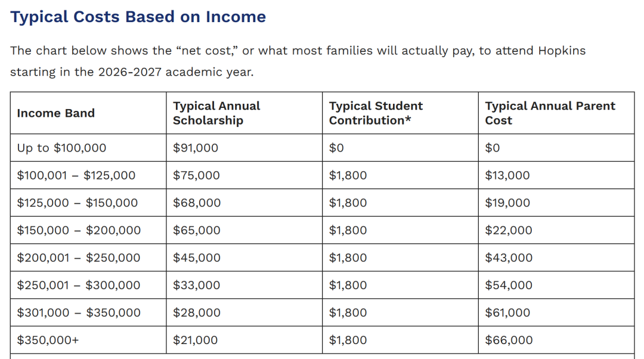644x359 pixels.
Task: Select the '$100,001 – $125,000' income band
Action: click(76, 175)
